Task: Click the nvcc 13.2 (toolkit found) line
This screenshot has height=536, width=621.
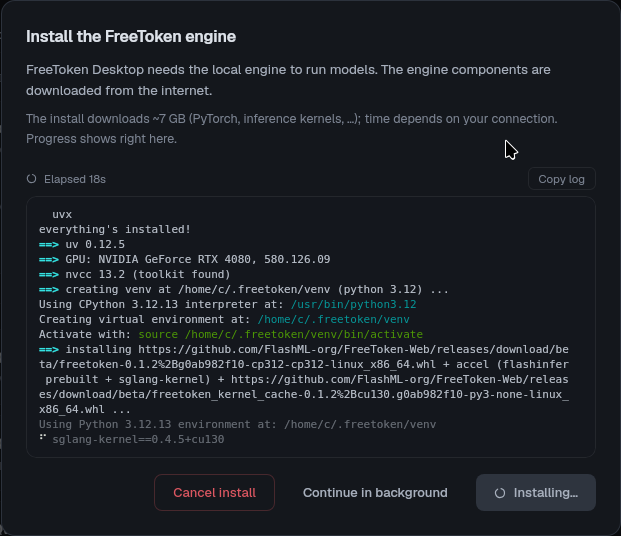Action: [148, 275]
